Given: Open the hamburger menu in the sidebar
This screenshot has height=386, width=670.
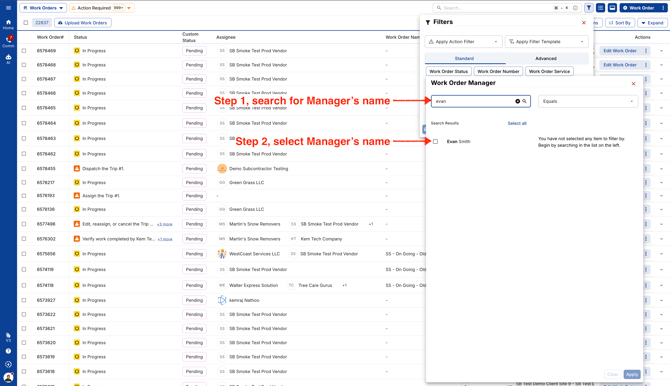Looking at the screenshot, I should pos(8,8).
